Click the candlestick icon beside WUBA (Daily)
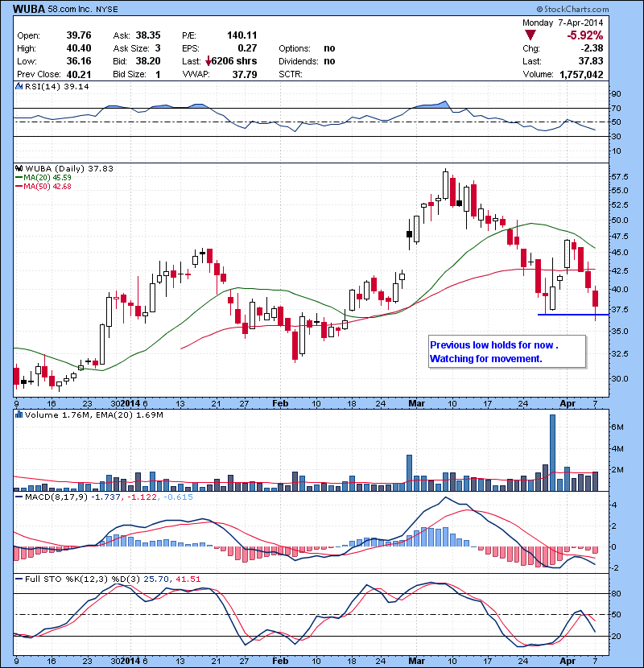This screenshot has width=644, height=668. click(19, 168)
